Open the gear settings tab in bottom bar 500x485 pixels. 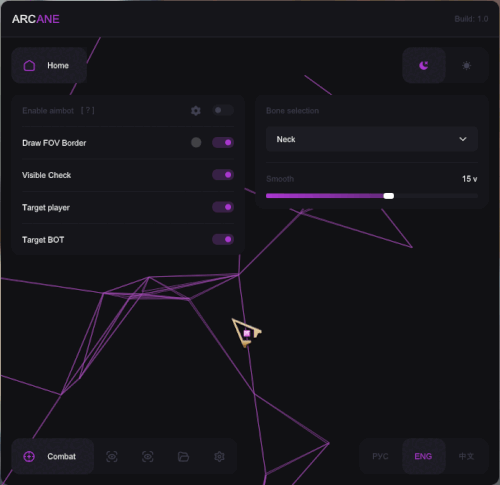(219, 456)
